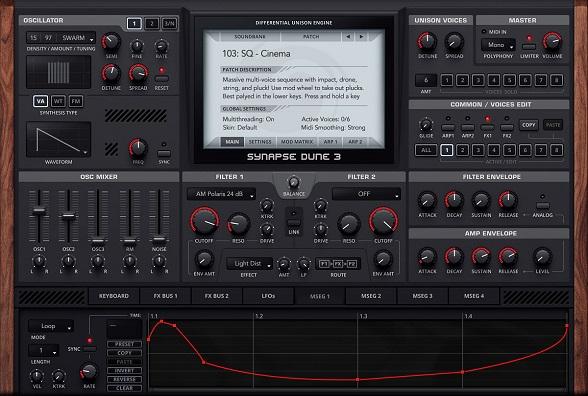Turn the oscillator SEMI knob

click(x=111, y=42)
